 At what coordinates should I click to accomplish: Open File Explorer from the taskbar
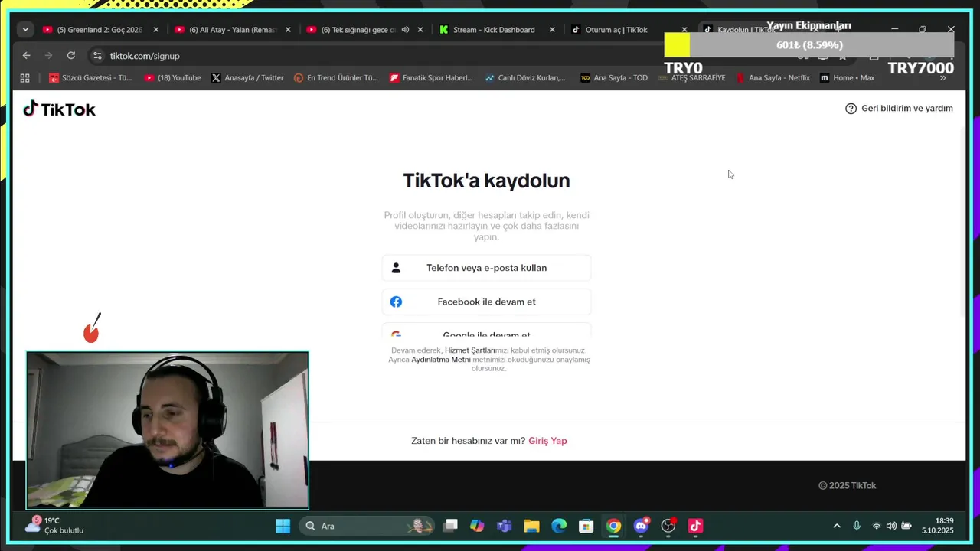(x=531, y=526)
